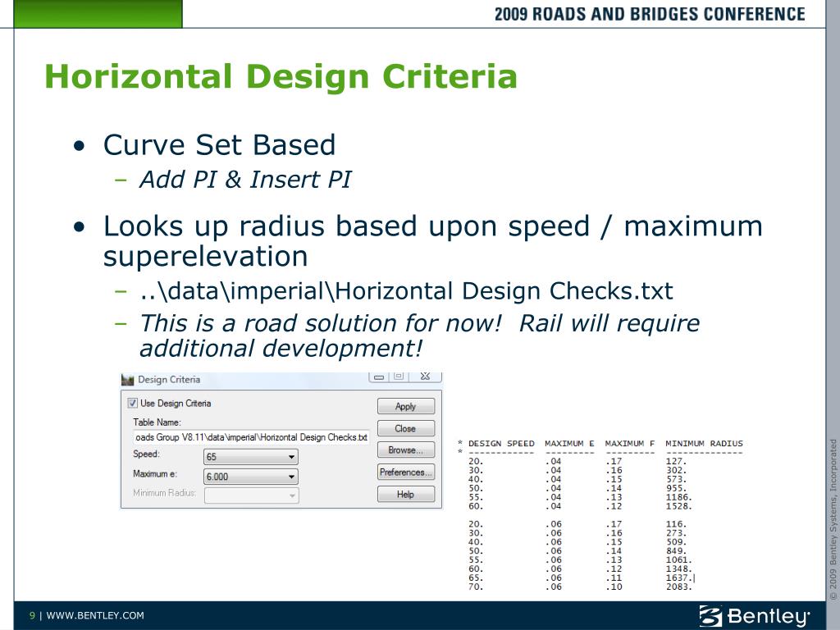Click 'DESIGN SPEED' column header in table
The image size is (840, 630).
coord(501,444)
